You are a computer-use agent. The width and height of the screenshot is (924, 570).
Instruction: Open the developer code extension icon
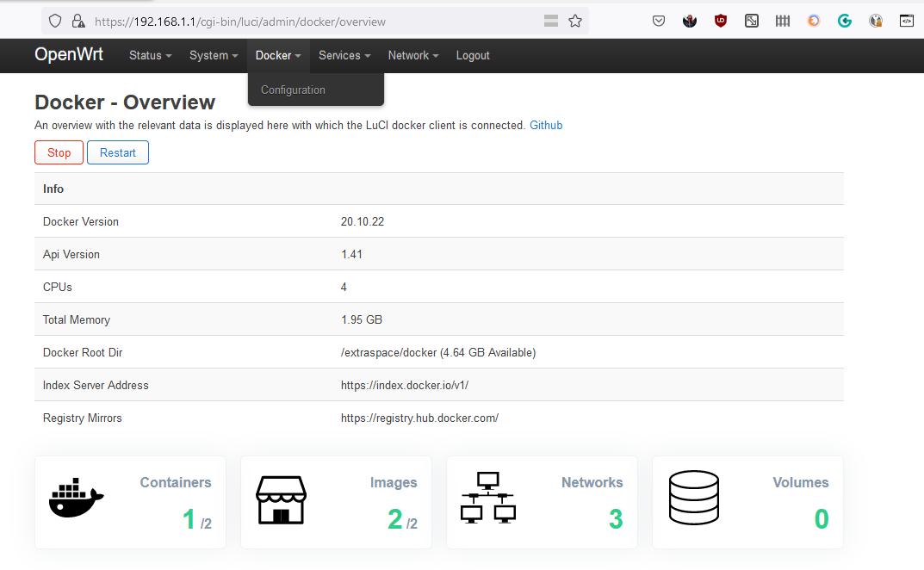(906, 22)
